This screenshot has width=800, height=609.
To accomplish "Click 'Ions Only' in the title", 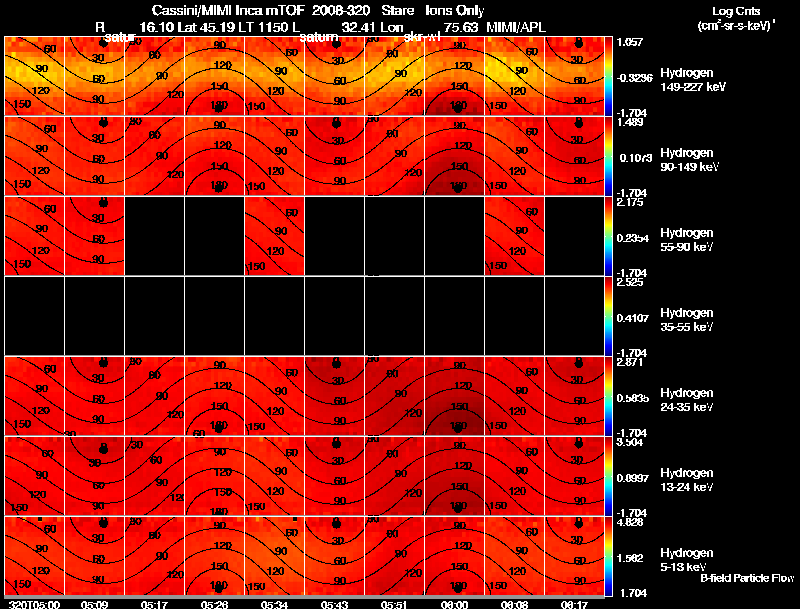I will [455, 10].
